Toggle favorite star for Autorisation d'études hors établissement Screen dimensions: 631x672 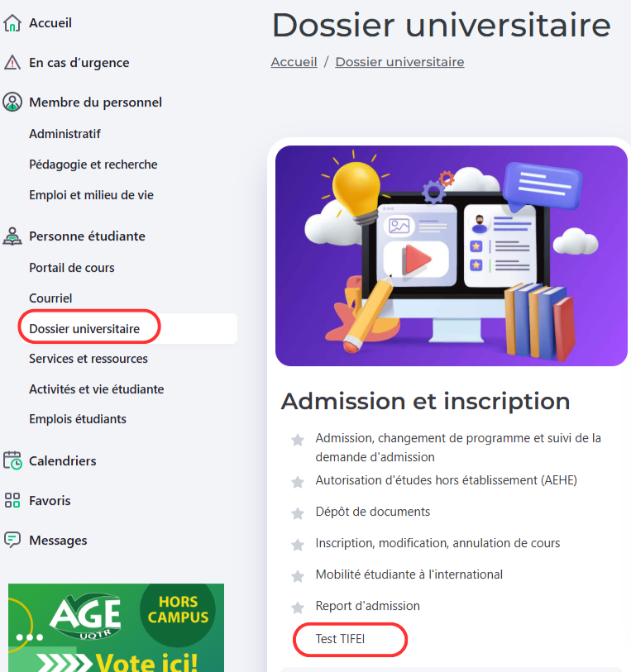pos(298,482)
